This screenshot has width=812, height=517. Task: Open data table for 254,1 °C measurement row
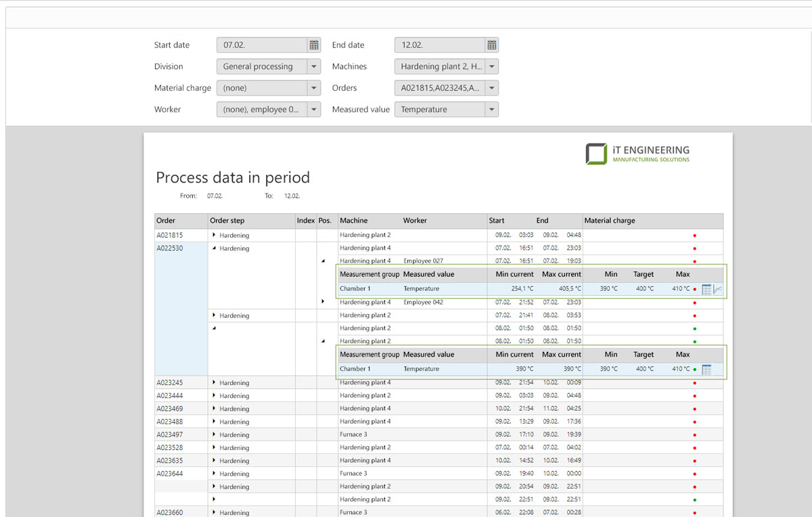point(706,289)
